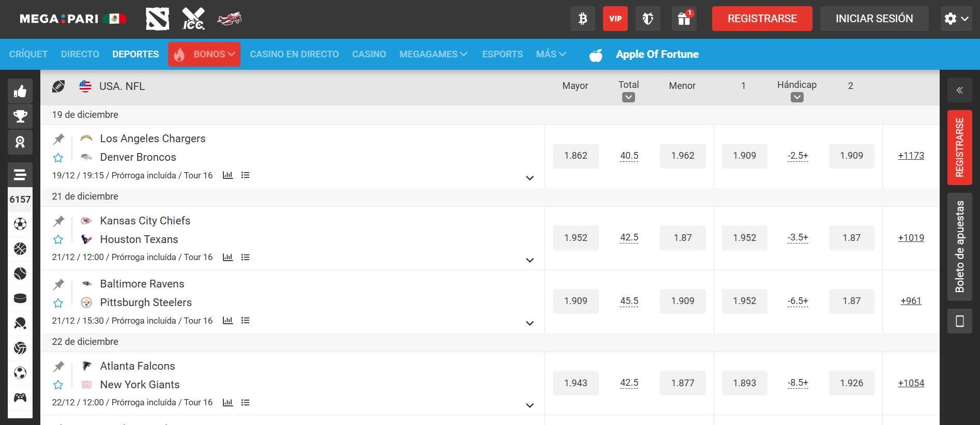Screen dimensions: 980x425
Task: Click the handicap value -8.5+
Action: (798, 383)
